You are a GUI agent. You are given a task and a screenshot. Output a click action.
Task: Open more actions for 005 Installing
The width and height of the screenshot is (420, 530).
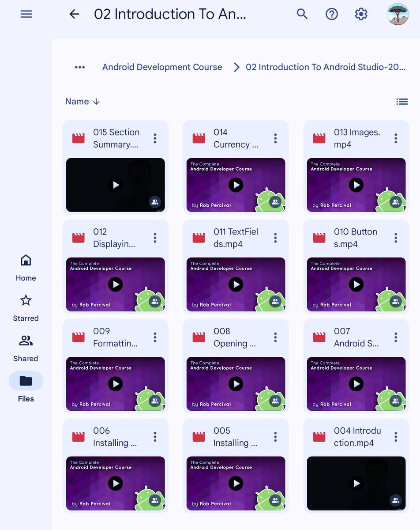coord(275,437)
